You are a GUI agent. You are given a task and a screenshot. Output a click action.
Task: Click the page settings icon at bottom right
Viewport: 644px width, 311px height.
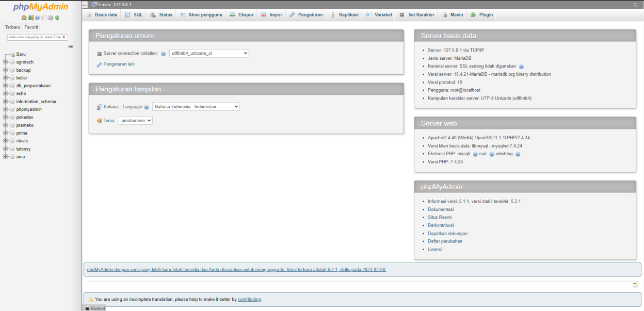[x=635, y=284]
